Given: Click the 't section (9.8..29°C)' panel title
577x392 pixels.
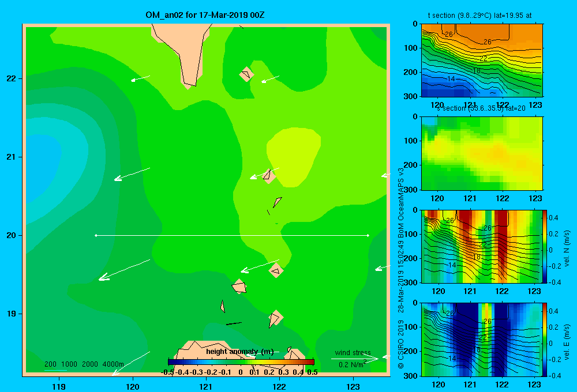Looking at the screenshot, I should tap(479, 16).
